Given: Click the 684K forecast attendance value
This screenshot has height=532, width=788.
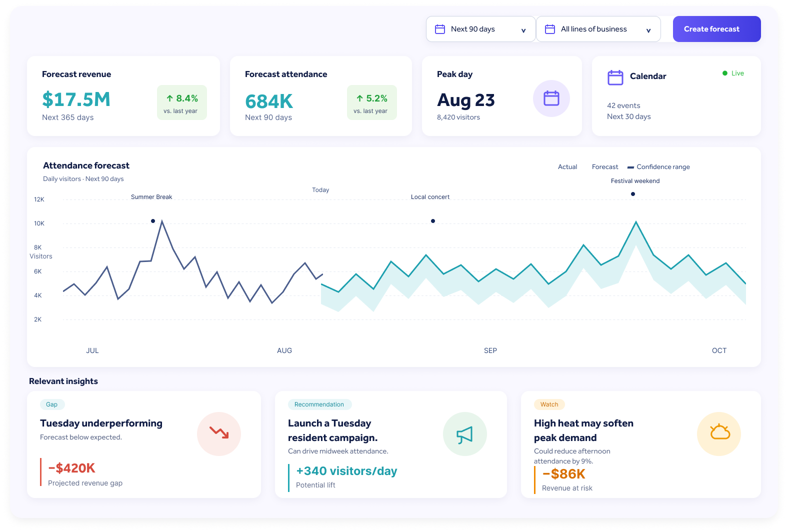Looking at the screenshot, I should tap(269, 101).
